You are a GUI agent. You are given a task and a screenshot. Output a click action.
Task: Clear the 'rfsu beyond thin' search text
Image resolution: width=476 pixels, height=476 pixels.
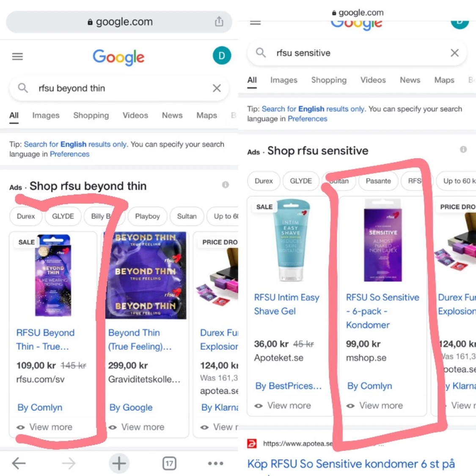(x=217, y=88)
